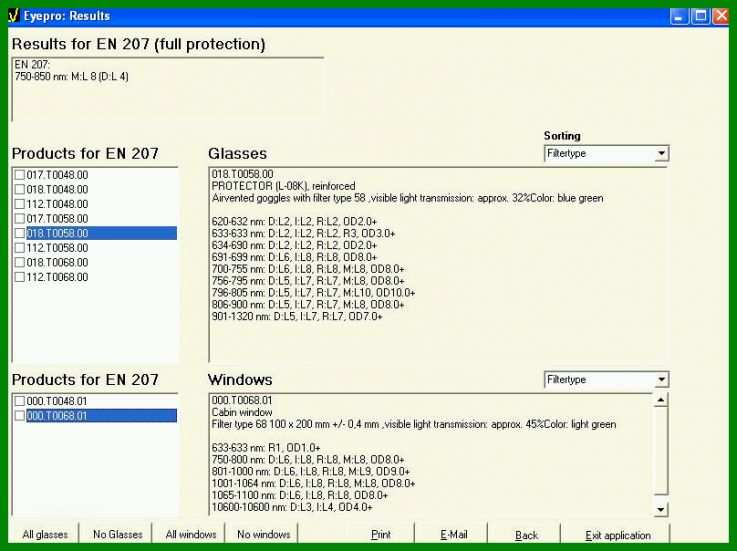The height and width of the screenshot is (551, 737).
Task: Click the All glasses button
Action: tap(45, 535)
